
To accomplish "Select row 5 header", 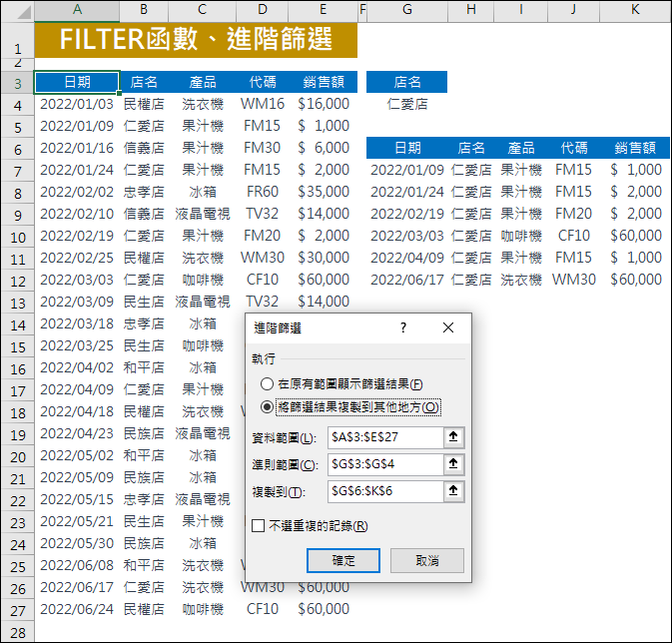I will (18, 128).
